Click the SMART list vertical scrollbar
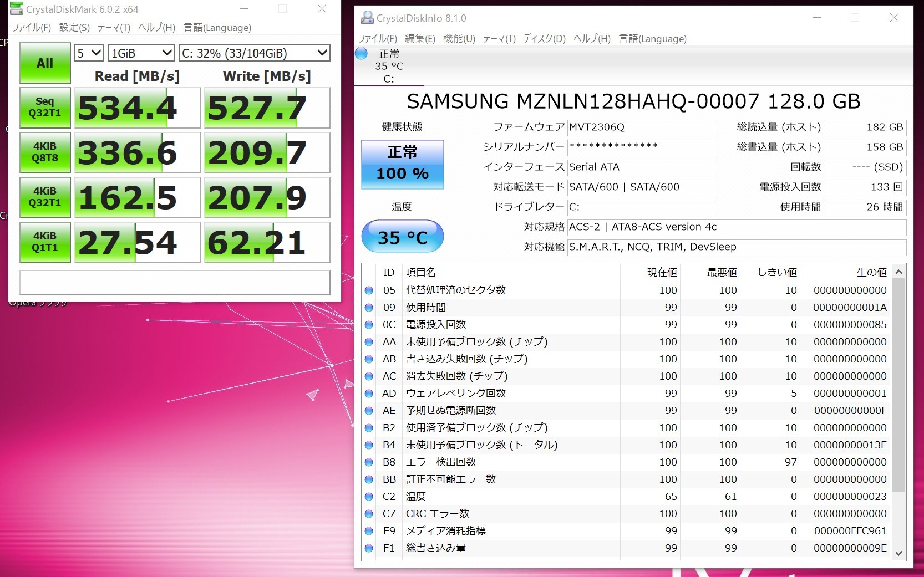Viewport: 924px width, 577px height. coord(898,385)
